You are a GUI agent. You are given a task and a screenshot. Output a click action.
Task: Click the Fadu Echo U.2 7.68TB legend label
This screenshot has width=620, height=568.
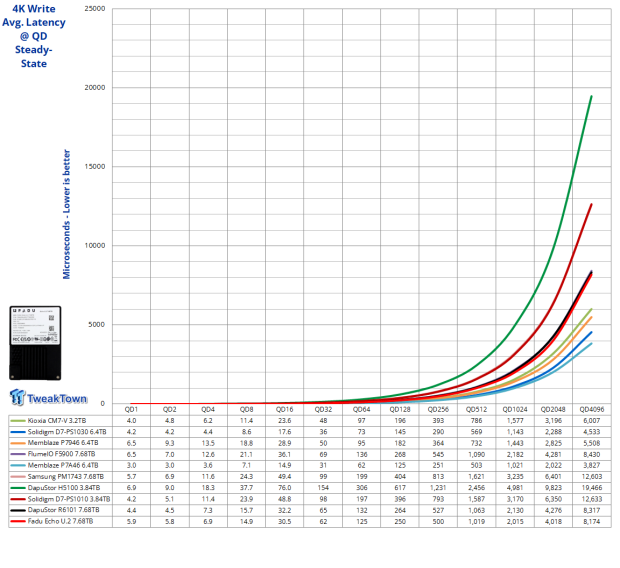pyautogui.click(x=60, y=521)
